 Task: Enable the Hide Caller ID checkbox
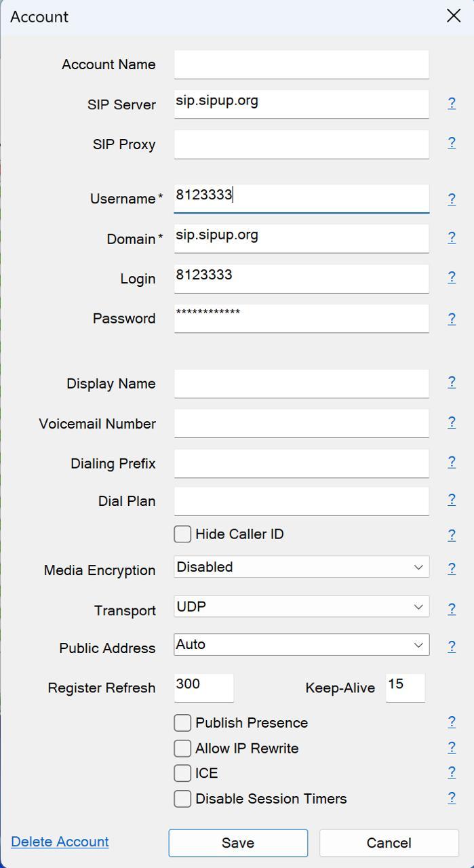pos(182,534)
